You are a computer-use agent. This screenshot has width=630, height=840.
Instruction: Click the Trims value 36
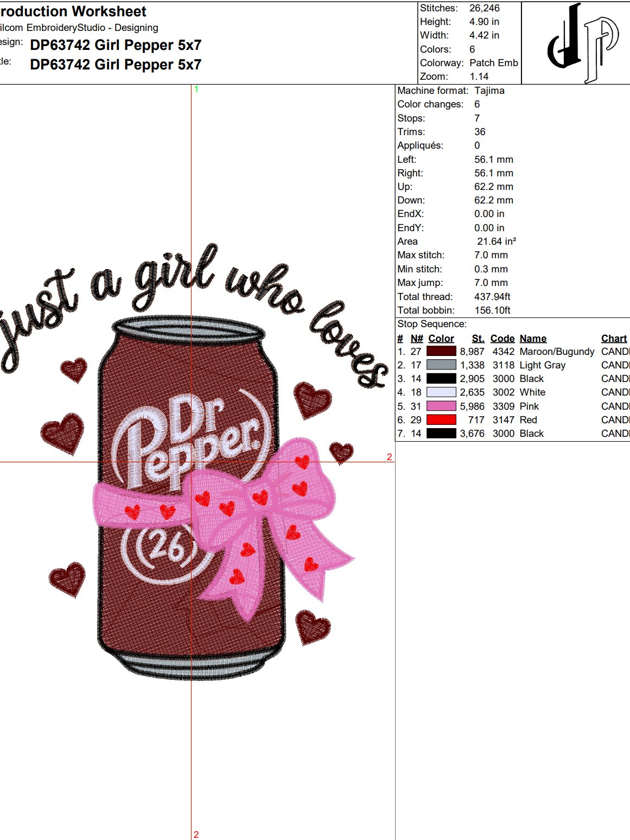480,132
